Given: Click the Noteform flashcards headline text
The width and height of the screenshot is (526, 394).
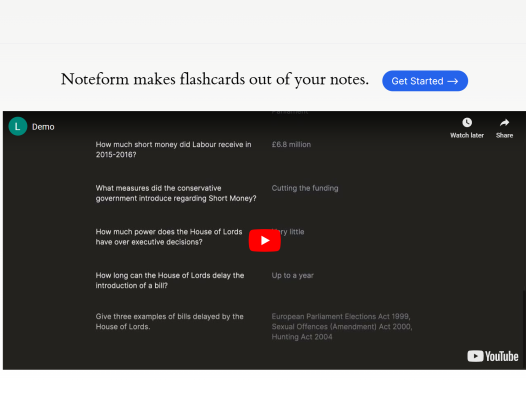Looking at the screenshot, I should click(x=215, y=80).
